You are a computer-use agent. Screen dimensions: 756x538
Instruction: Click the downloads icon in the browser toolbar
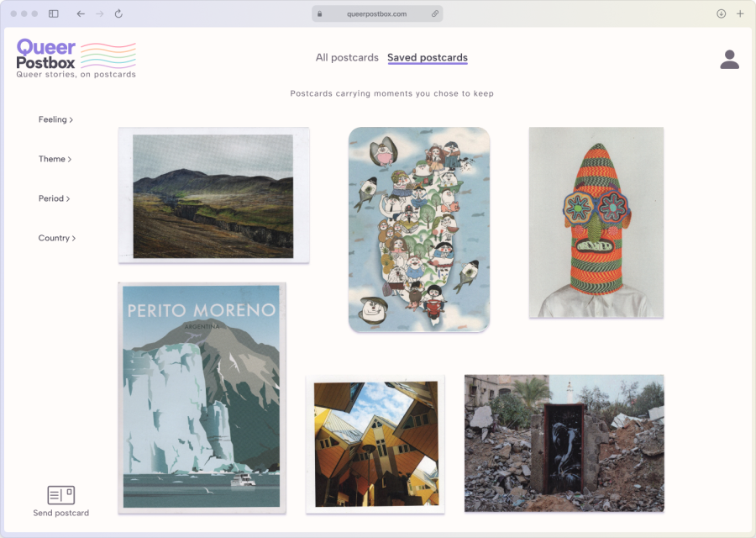point(721,14)
